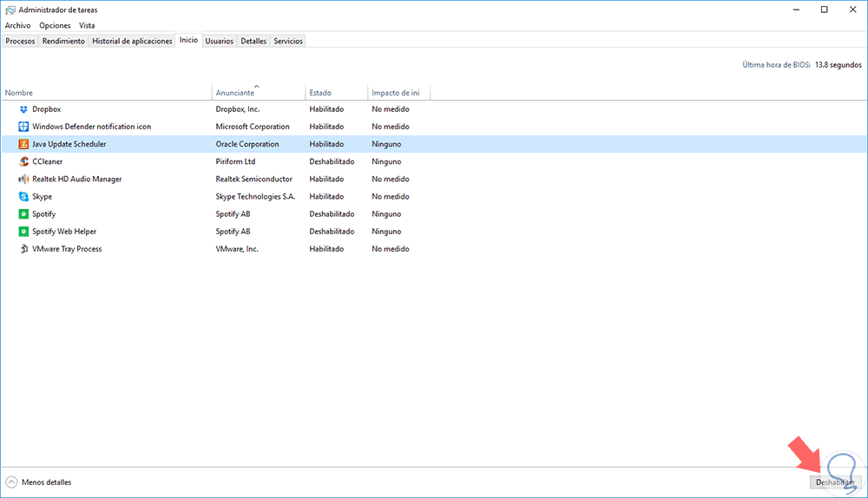Click the Spotify Web Helper icon
The image size is (868, 498).
23,232
